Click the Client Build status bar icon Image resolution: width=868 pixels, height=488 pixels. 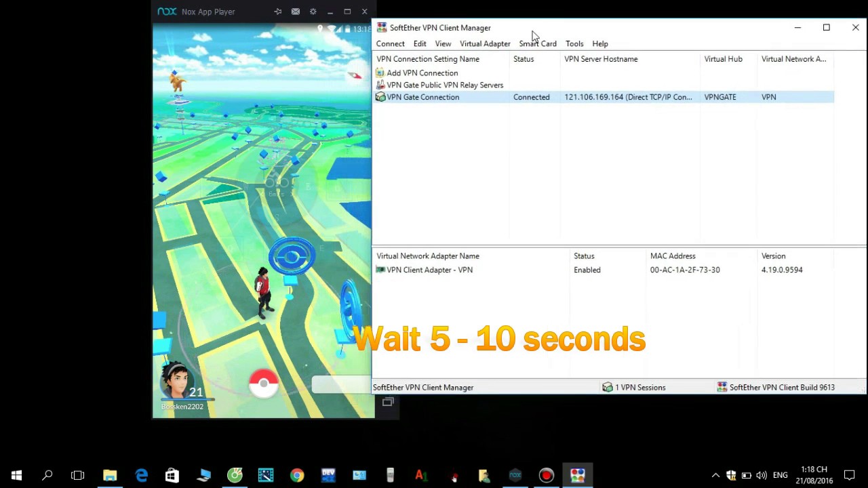pyautogui.click(x=722, y=387)
